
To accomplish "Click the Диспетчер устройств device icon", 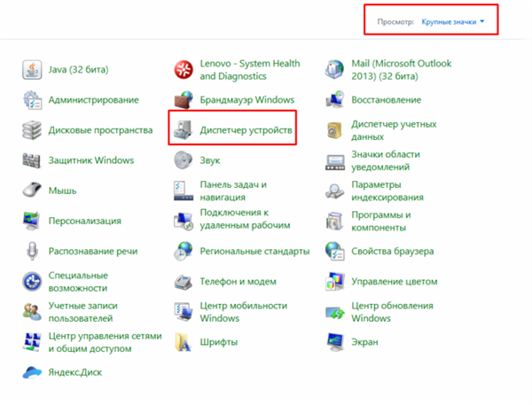I will [x=184, y=130].
